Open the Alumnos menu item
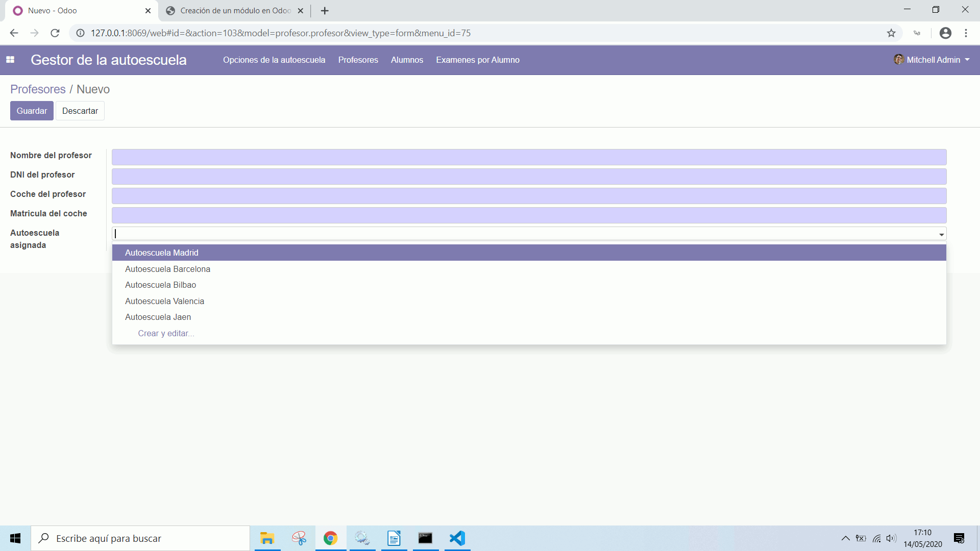Viewport: 980px width, 551px height. 407,60
